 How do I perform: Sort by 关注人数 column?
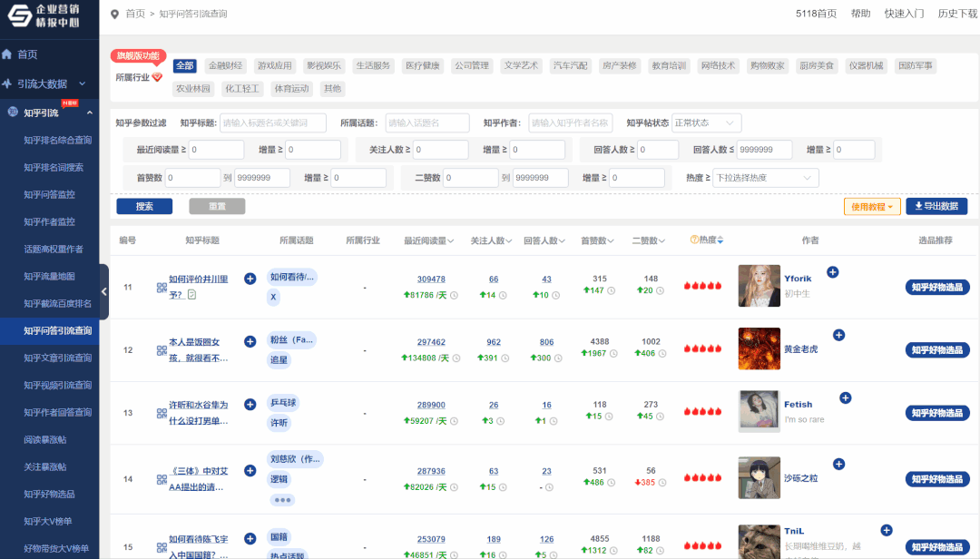coord(491,240)
